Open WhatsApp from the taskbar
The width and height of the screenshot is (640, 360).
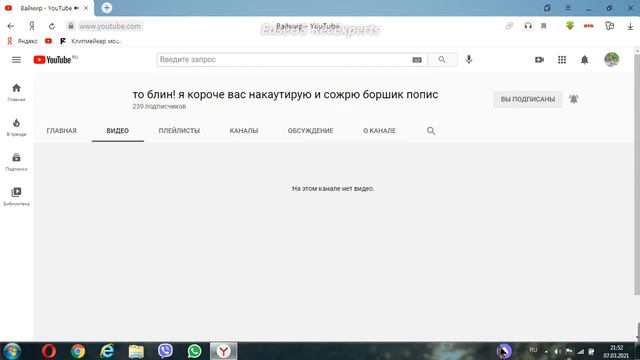194,351
